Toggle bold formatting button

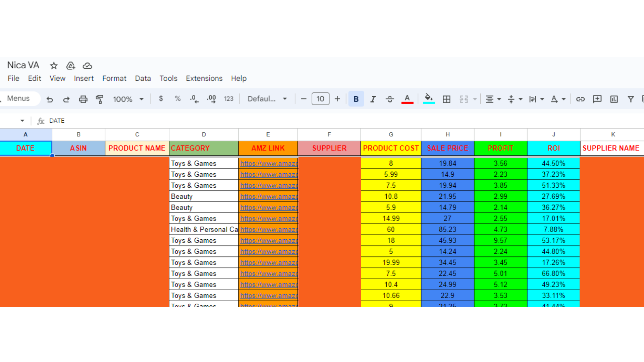(356, 99)
